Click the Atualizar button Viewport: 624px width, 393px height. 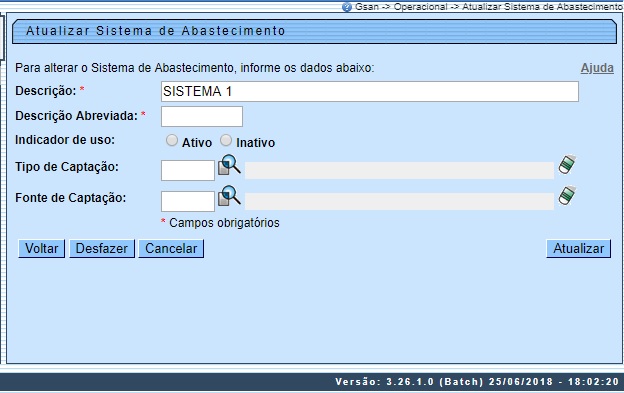pos(579,249)
